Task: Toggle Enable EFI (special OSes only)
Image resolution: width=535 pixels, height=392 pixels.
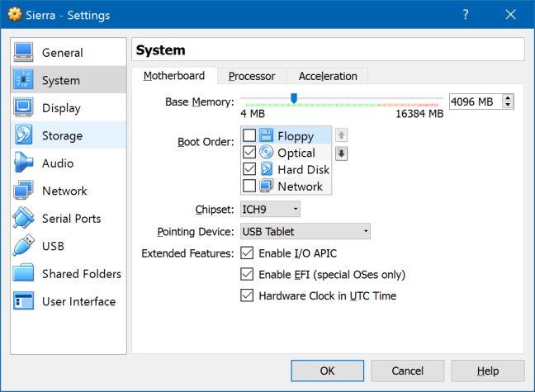Action: coord(247,274)
